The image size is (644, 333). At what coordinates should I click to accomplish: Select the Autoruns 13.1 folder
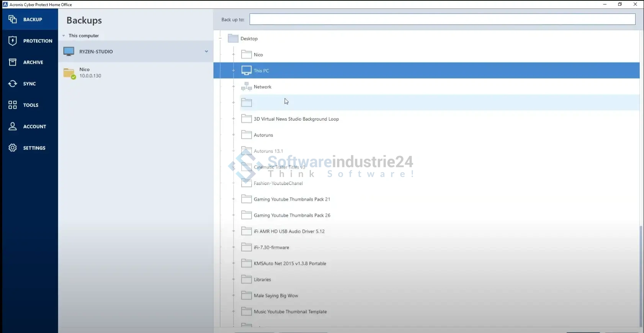click(268, 151)
